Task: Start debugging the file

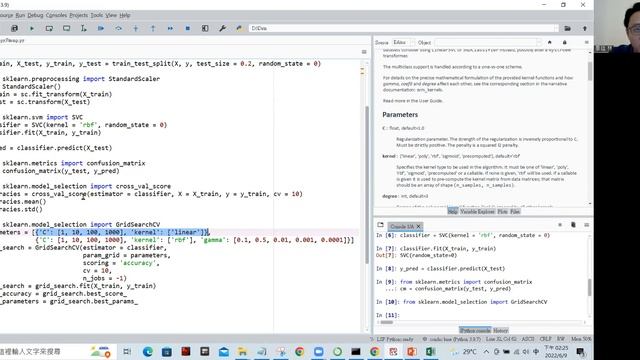Action: [101, 28]
